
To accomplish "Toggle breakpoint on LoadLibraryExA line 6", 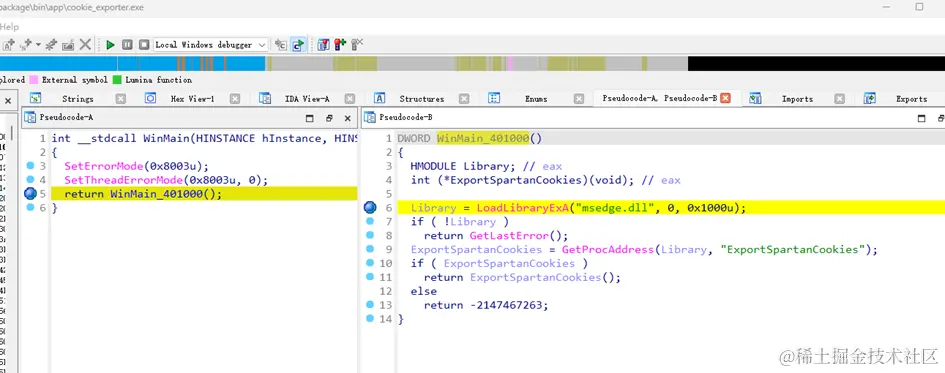I will pyautogui.click(x=370, y=208).
